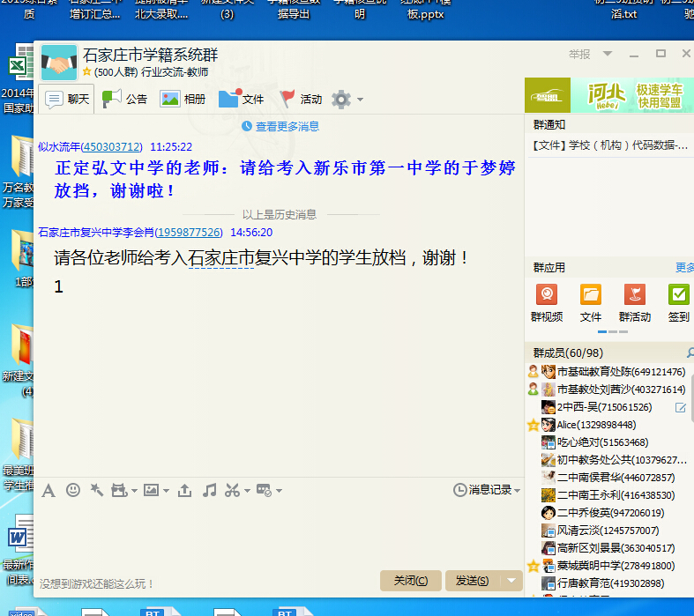Screen dimensions: 694x616
Task: Click the send picture icon
Action: point(152,490)
